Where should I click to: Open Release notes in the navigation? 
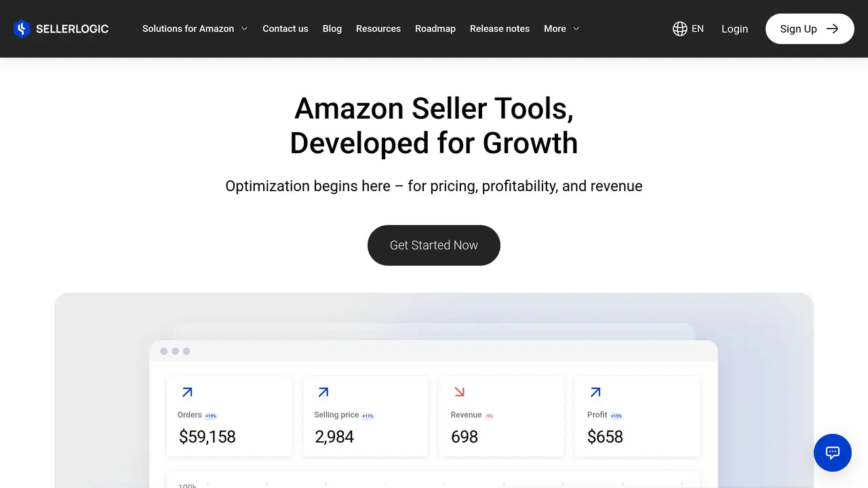click(500, 28)
